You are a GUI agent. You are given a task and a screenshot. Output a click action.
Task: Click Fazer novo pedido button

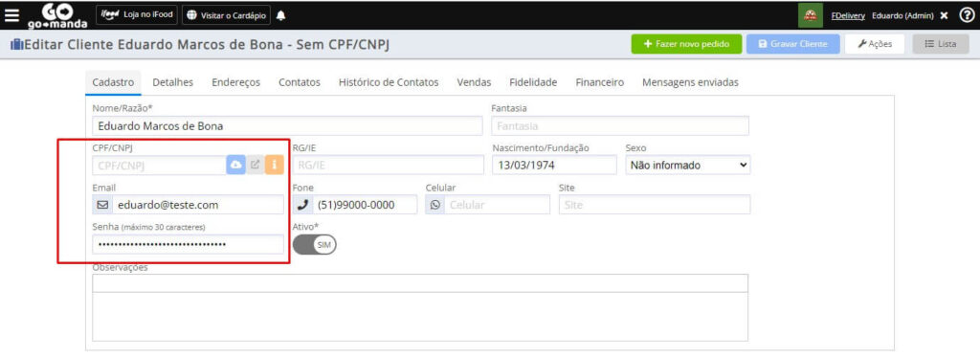pyautogui.click(x=686, y=44)
